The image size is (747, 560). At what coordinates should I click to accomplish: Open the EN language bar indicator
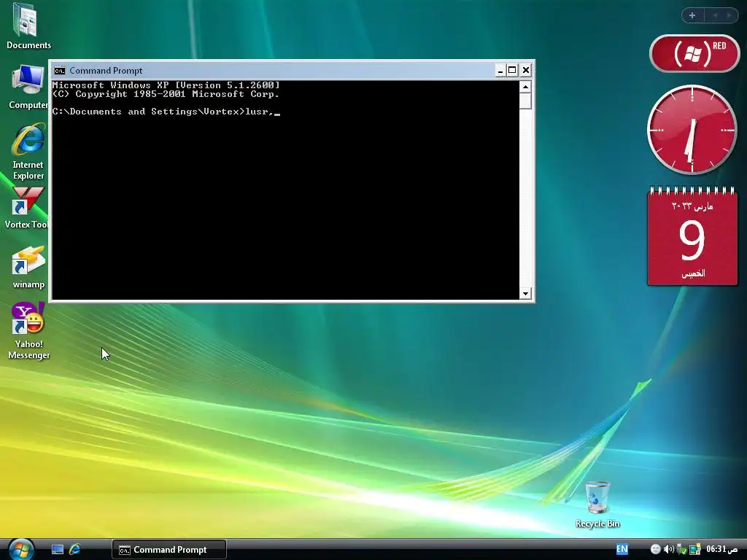click(622, 549)
